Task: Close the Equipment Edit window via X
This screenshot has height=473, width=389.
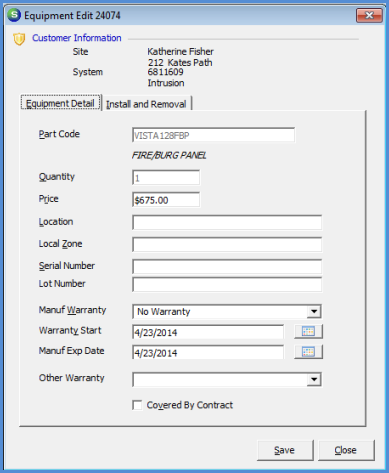Action: pyautogui.click(x=369, y=15)
